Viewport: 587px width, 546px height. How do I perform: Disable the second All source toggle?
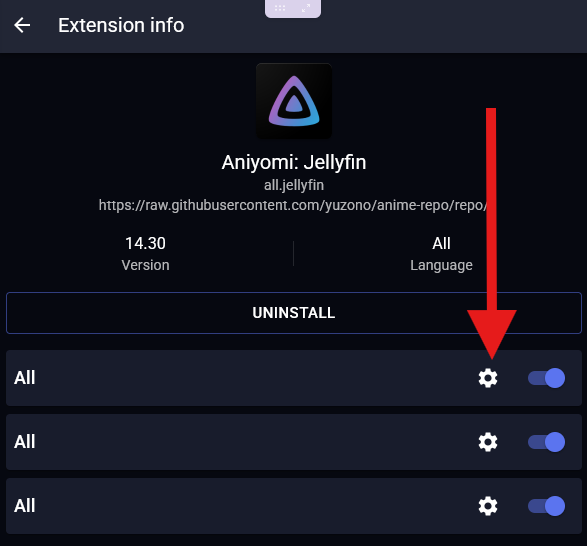546,442
